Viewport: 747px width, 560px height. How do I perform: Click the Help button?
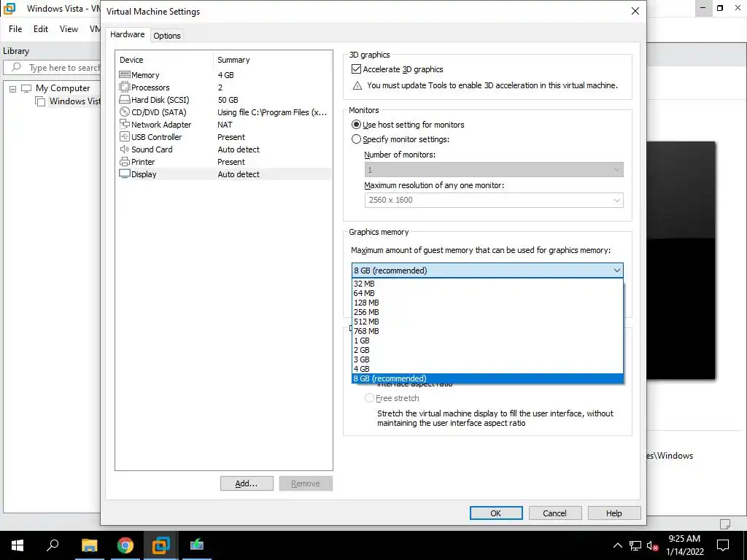[x=614, y=513]
